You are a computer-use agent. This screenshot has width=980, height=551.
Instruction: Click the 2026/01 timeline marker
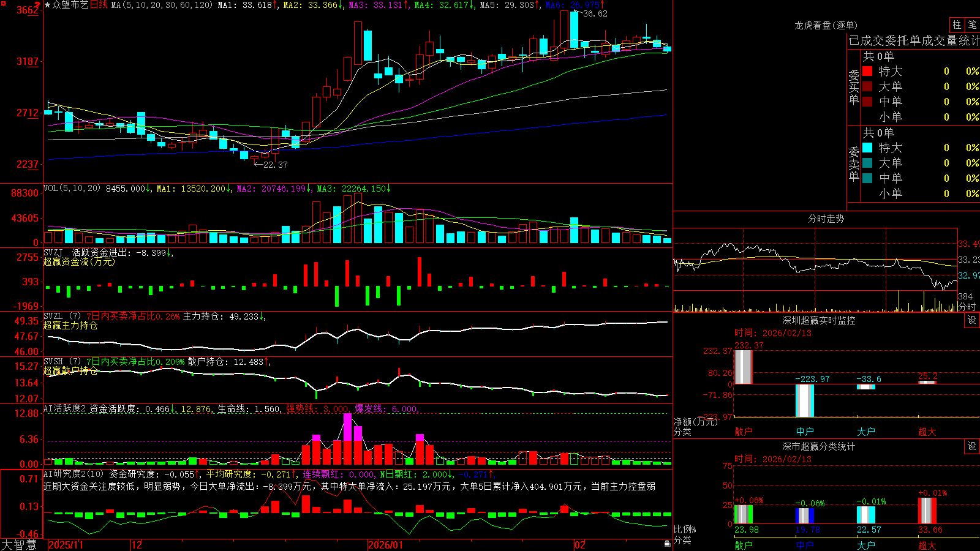[385, 545]
